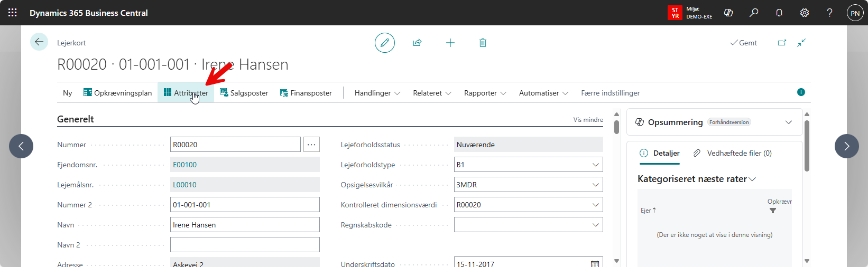This screenshot has width=868, height=267.
Task: Click Færre indstillinger
Action: [x=611, y=93]
